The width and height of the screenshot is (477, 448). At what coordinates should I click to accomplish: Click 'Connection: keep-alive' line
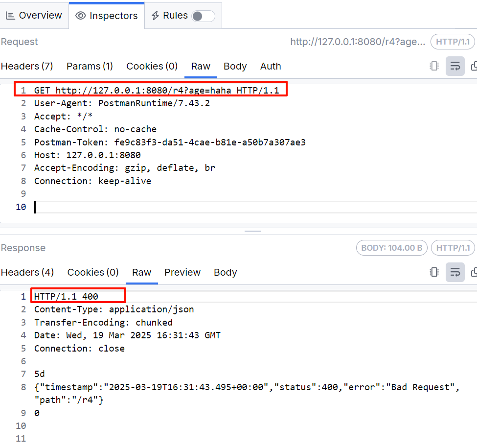pos(92,181)
